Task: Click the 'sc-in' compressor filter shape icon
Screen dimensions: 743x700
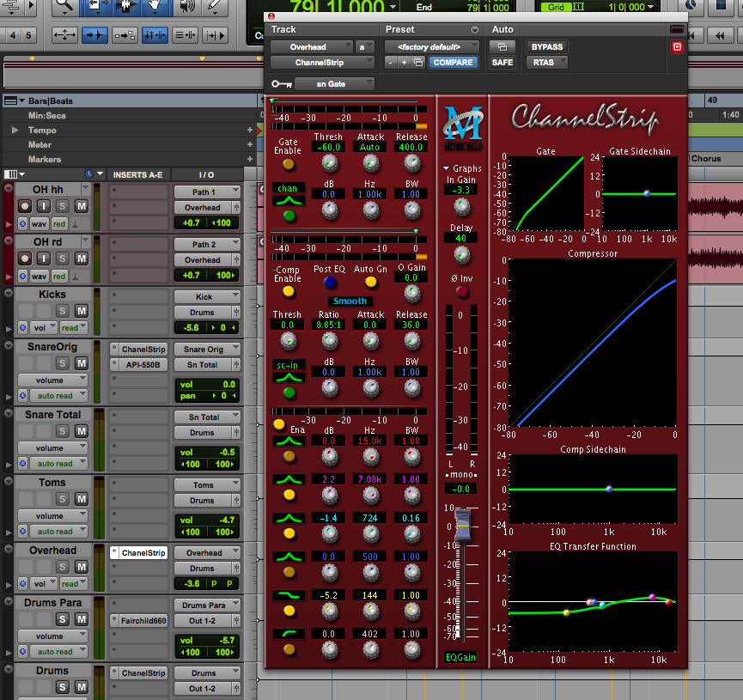Action: [x=289, y=378]
